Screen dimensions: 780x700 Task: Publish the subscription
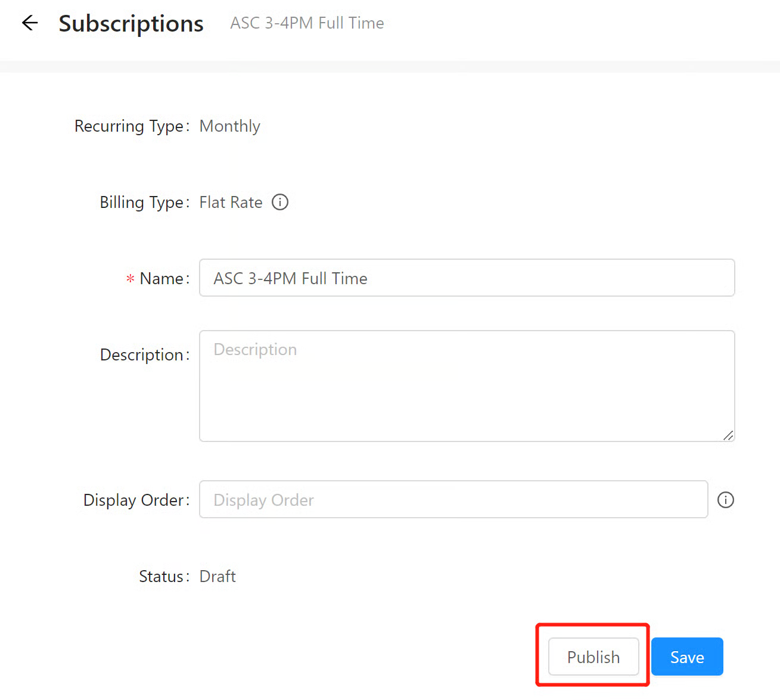593,657
